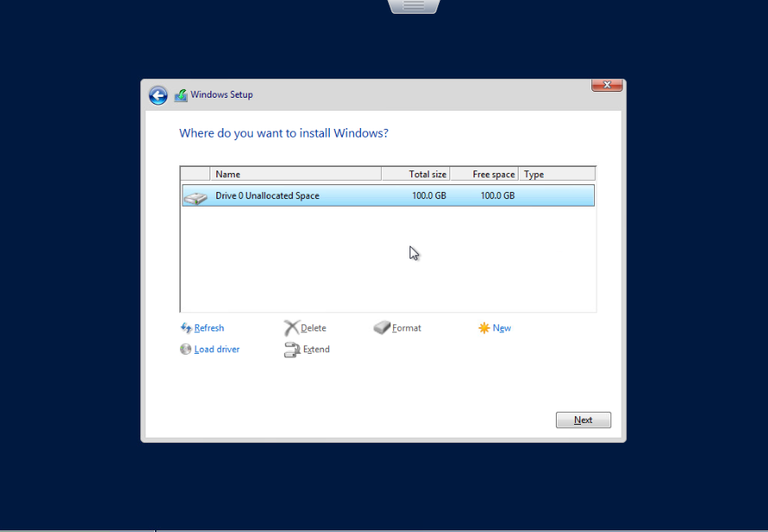Open Load driver link
Image resolution: width=768 pixels, height=532 pixels.
pos(216,349)
